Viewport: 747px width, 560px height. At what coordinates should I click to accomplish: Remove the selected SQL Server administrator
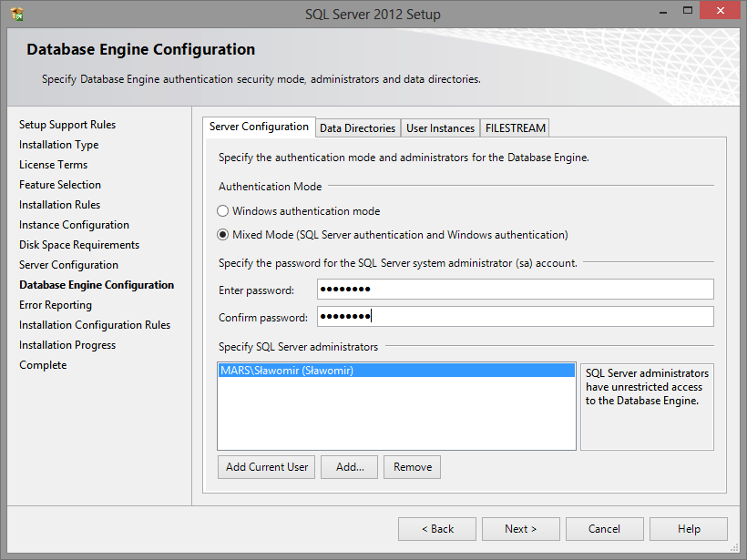click(413, 467)
